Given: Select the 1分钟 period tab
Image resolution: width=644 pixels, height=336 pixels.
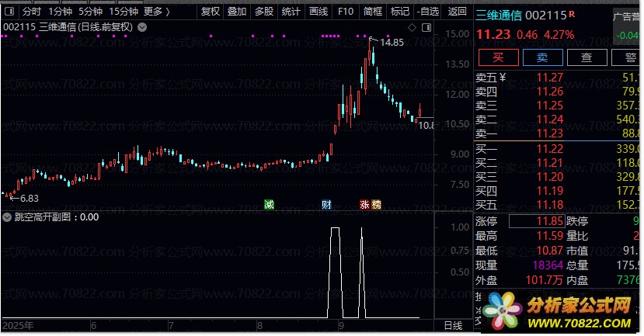Looking at the screenshot, I should [x=60, y=11].
